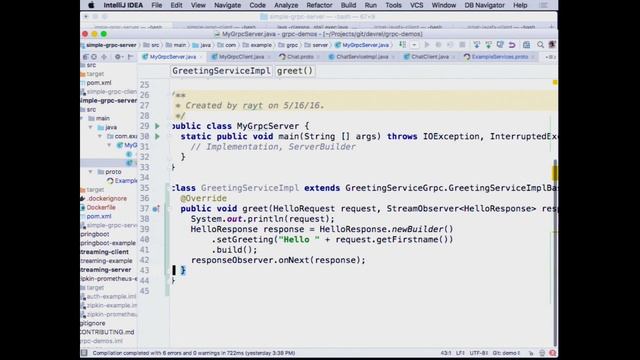640x360 pixels.
Task: Open the Help menu
Action: coord(520,5)
